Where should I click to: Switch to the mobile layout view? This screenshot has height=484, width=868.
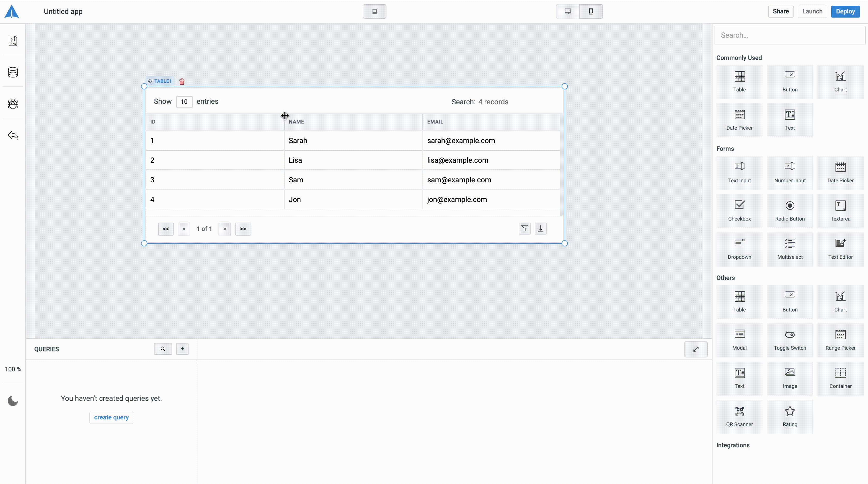pos(591,11)
